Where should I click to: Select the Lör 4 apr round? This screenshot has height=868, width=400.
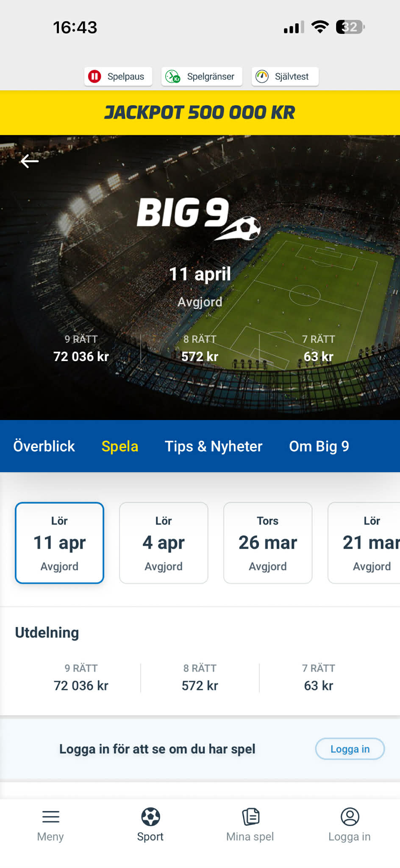(x=164, y=543)
